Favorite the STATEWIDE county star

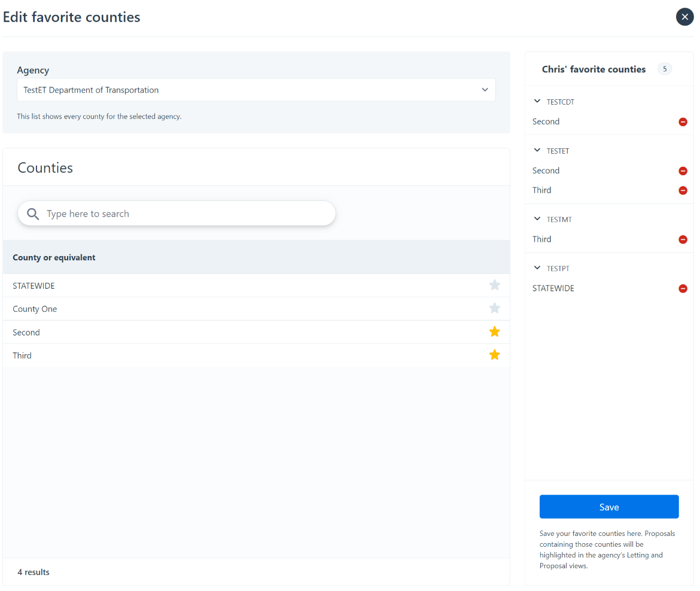point(494,285)
